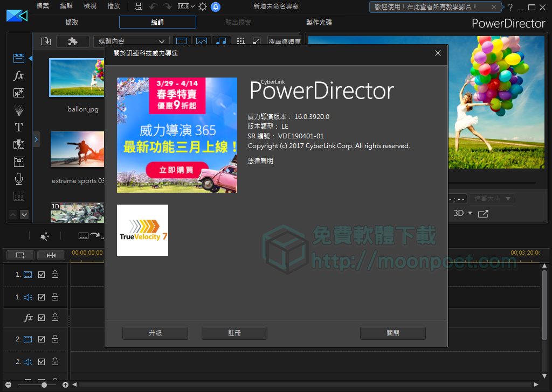Click the music clip filter icon

pyautogui.click(x=222, y=41)
